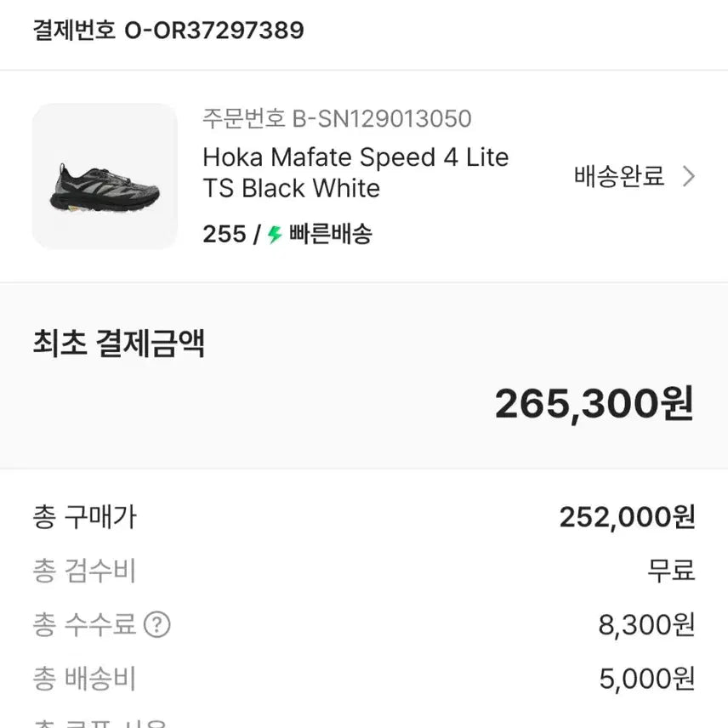The image size is (728, 728).
Task: Click the 최초 결제금액 heading
Action: [119, 344]
